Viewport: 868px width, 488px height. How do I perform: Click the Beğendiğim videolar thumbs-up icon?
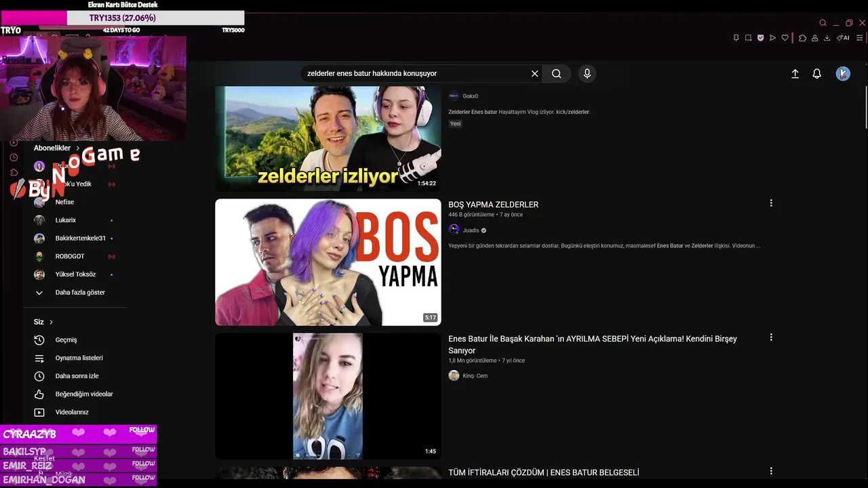(x=39, y=394)
